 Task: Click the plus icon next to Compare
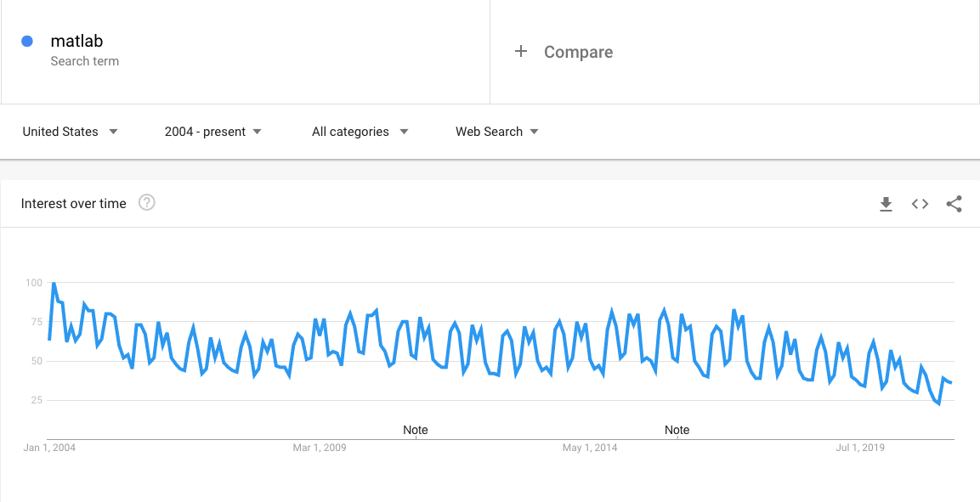(521, 51)
